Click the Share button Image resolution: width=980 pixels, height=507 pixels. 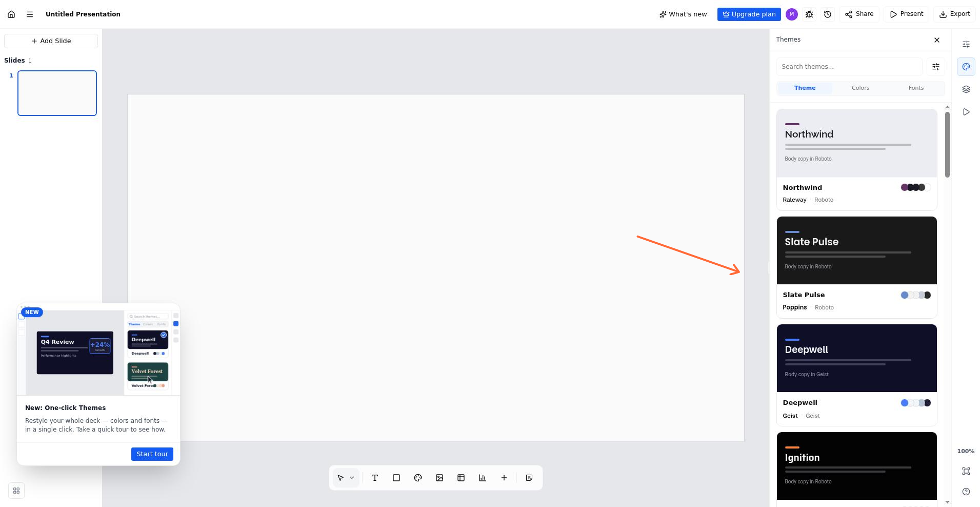tap(859, 14)
